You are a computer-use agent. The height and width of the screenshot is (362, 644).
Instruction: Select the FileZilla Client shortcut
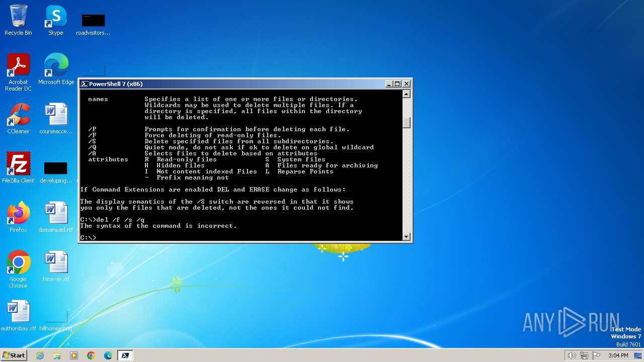(18, 168)
